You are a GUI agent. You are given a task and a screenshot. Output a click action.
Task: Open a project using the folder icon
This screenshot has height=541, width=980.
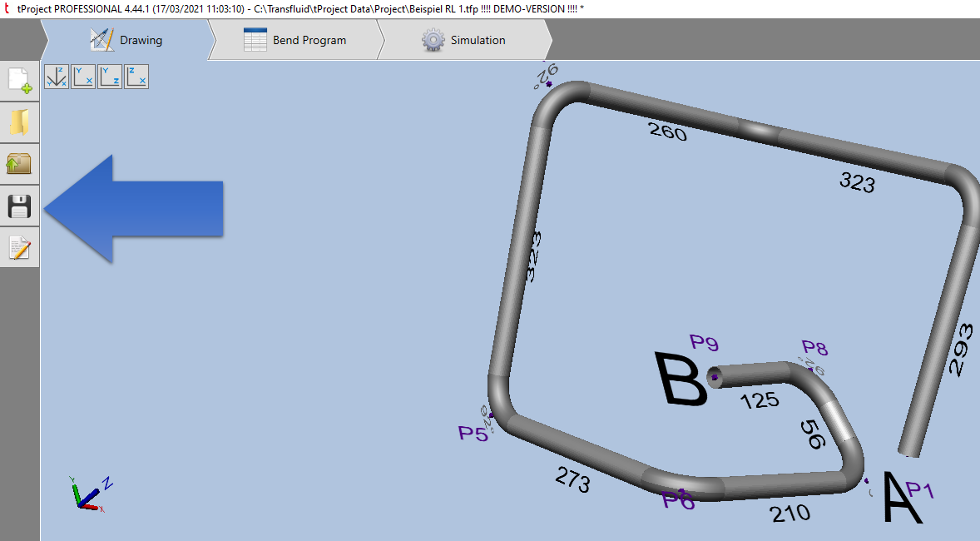[x=19, y=122]
